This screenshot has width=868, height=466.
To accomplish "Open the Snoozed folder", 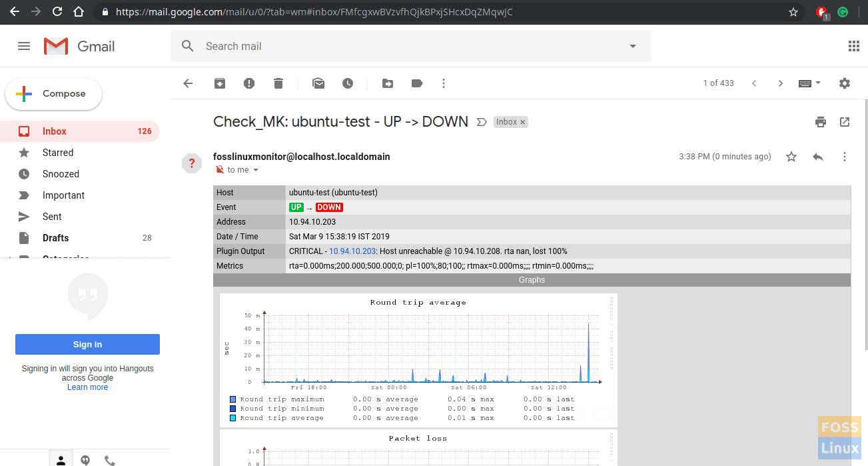I will [80, 174].
